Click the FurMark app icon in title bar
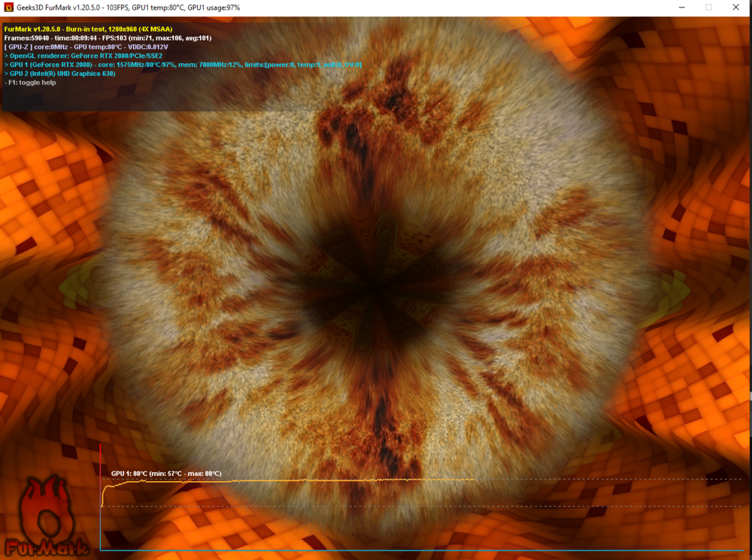Viewport: 752px width, 560px height. click(9, 8)
